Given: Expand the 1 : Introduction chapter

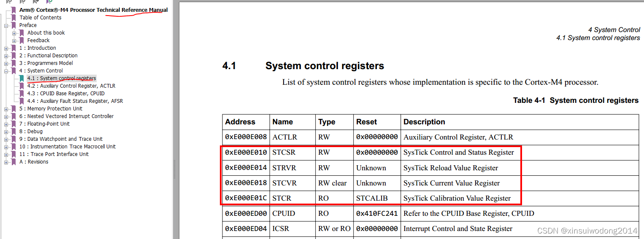Looking at the screenshot, I should (6, 48).
